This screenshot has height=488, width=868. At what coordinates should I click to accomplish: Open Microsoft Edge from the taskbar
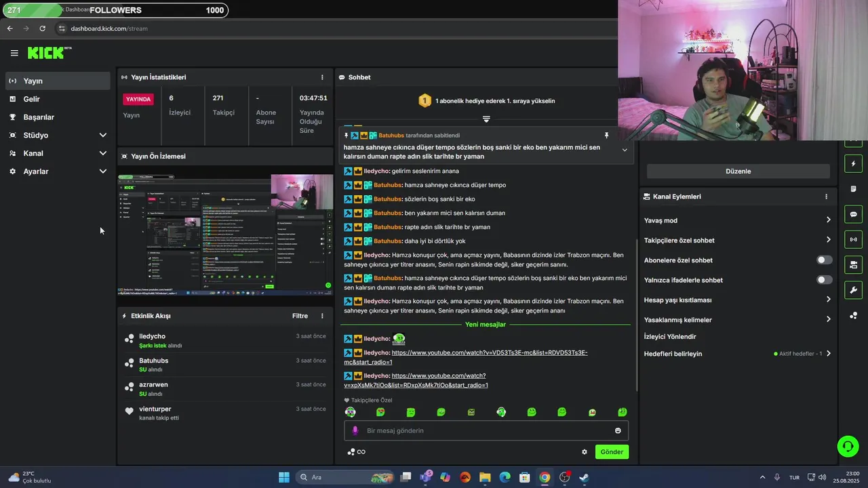coord(505,477)
